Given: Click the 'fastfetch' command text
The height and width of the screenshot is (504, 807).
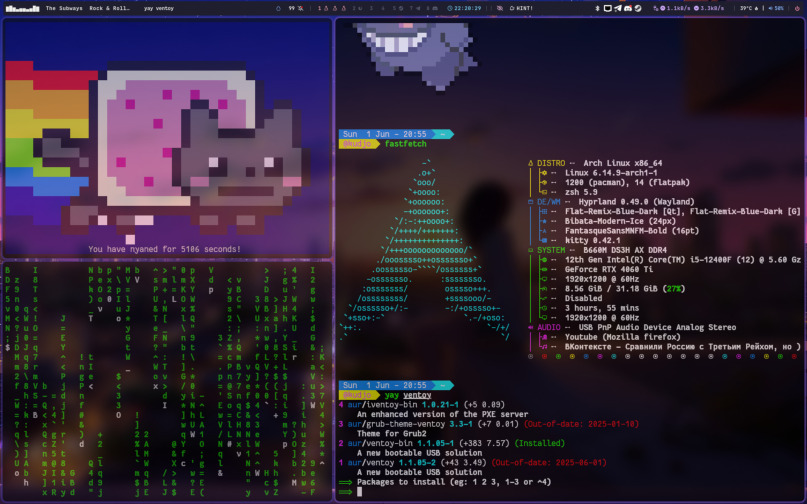Looking at the screenshot, I should [406, 144].
